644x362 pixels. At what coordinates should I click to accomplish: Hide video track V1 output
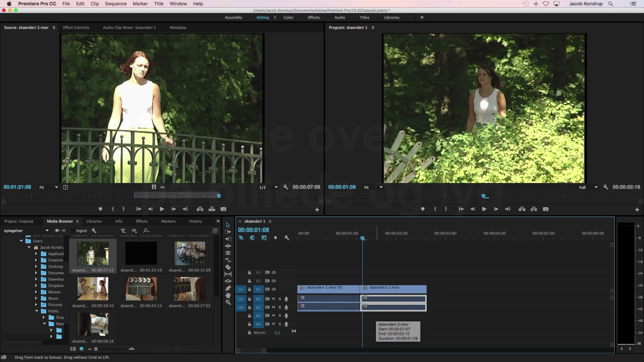(274, 289)
